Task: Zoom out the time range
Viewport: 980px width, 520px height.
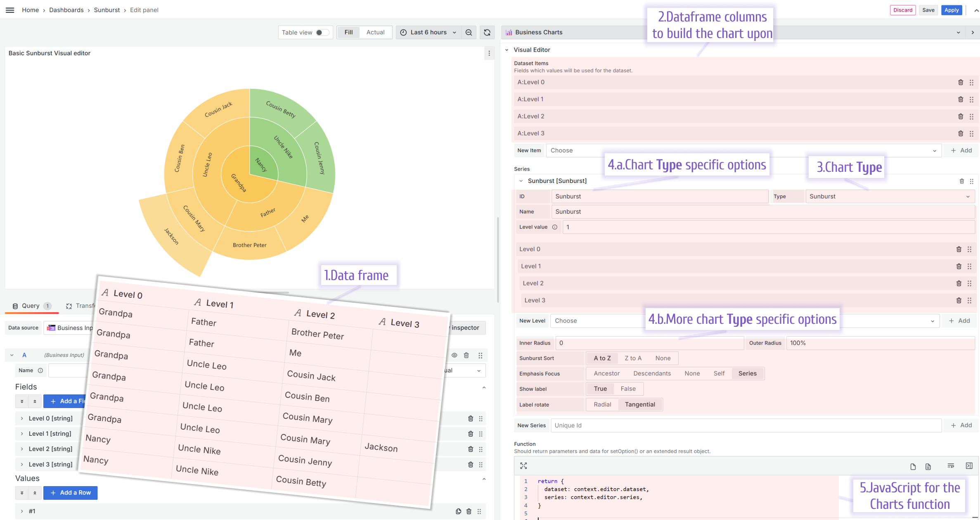Action: pyautogui.click(x=469, y=32)
